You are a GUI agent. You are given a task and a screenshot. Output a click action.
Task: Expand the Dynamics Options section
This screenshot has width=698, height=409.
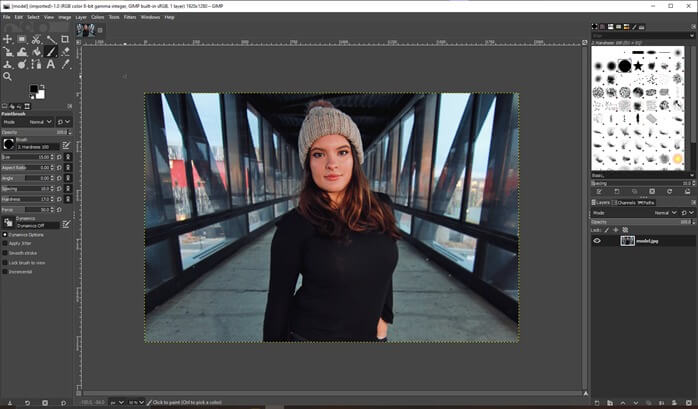[x=5, y=235]
